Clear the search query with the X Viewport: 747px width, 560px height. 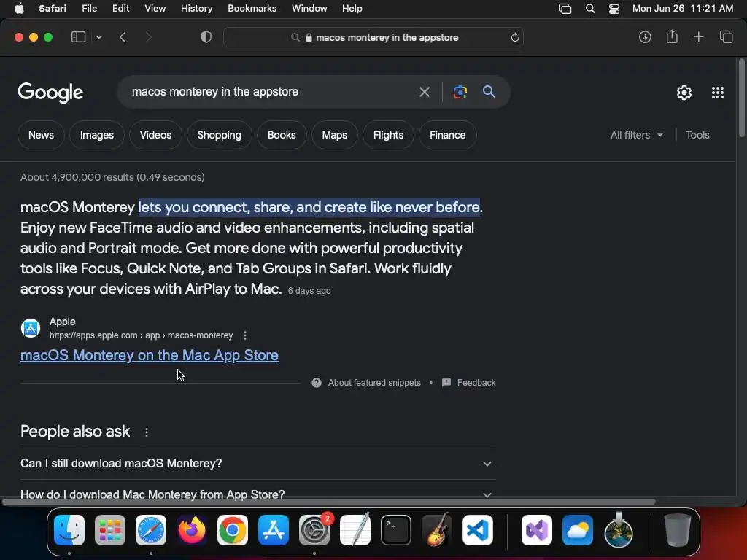(x=424, y=92)
